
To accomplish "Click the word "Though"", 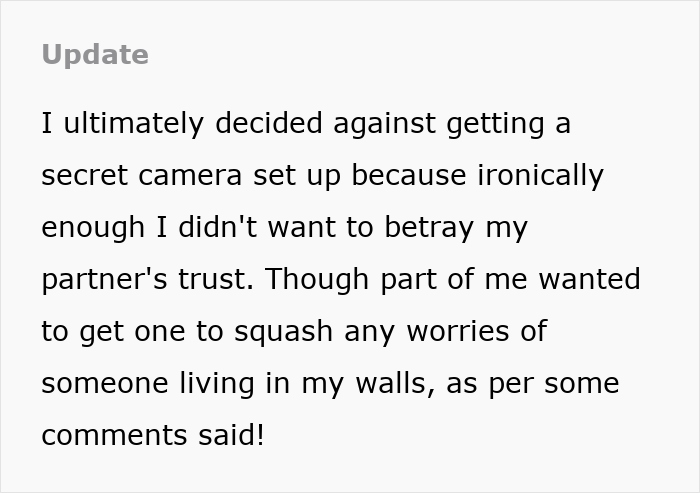I will pyautogui.click(x=316, y=280).
